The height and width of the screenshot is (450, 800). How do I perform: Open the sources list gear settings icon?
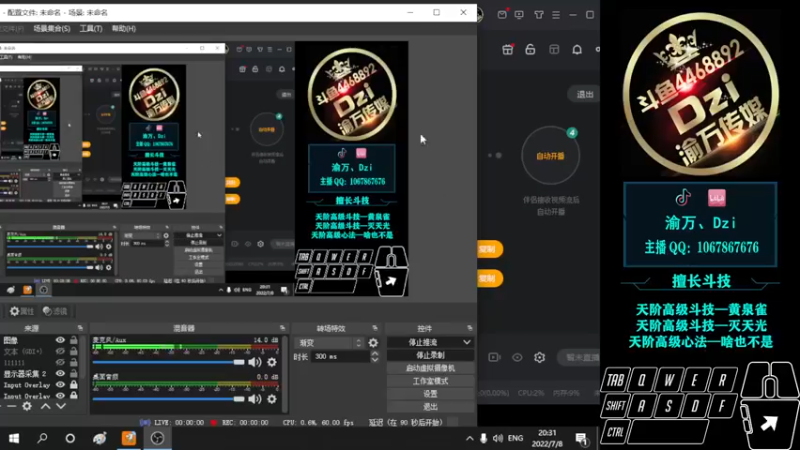coord(27,406)
